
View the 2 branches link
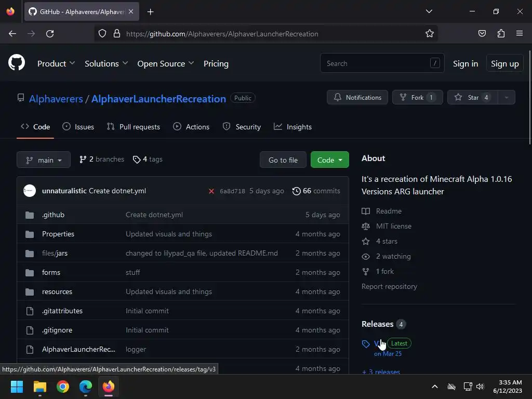[102, 159]
